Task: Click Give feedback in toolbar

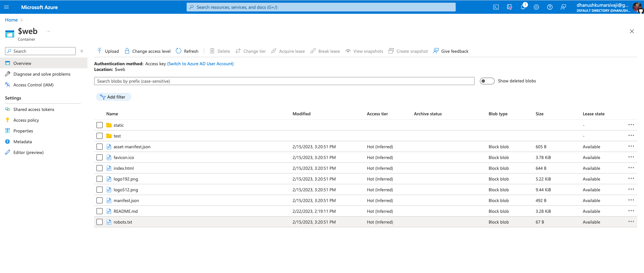Action: point(451,51)
